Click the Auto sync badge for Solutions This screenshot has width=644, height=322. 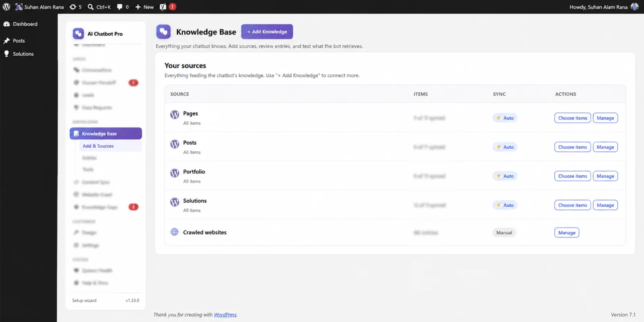point(505,205)
